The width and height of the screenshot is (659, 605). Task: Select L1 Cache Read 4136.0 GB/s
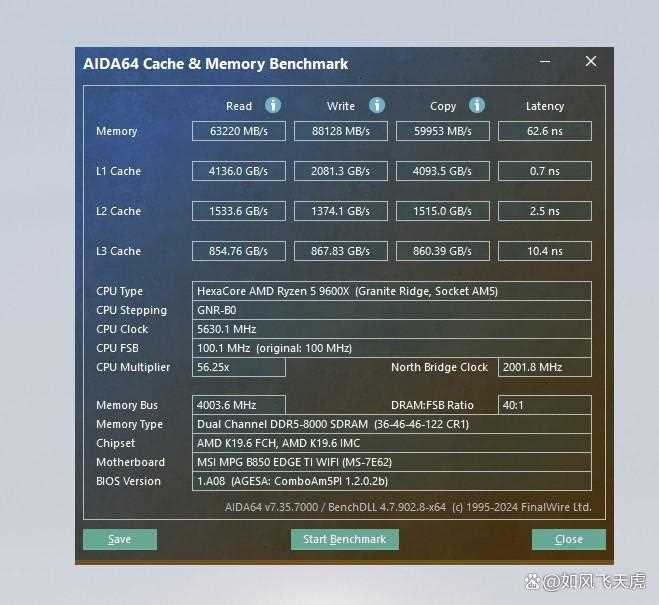[x=239, y=171]
